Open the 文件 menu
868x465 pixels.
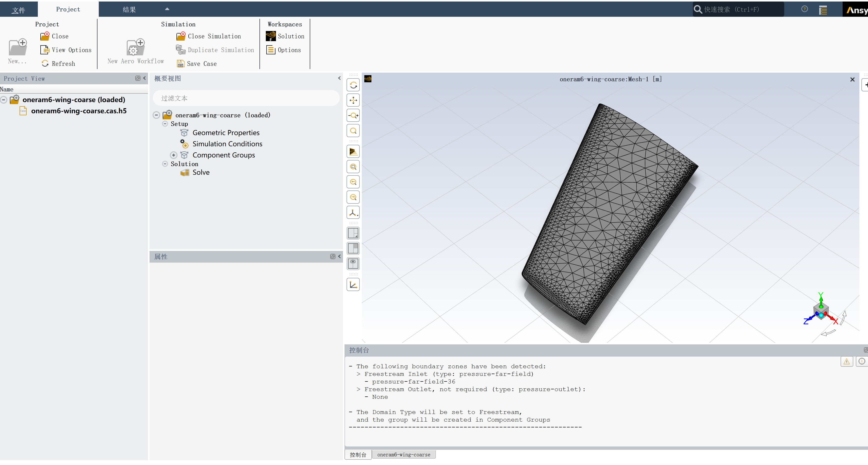pyautogui.click(x=18, y=10)
